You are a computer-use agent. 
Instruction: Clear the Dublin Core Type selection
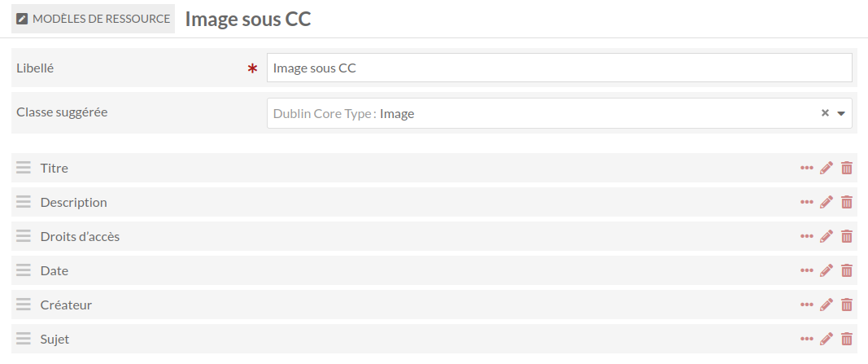[x=825, y=113]
